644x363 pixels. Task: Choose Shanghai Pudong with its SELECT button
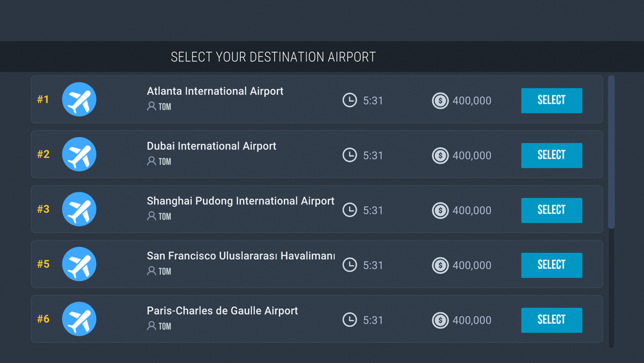click(551, 210)
